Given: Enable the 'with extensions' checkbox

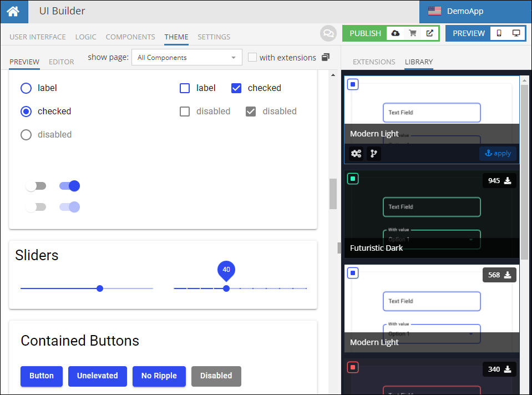Looking at the screenshot, I should [252, 57].
